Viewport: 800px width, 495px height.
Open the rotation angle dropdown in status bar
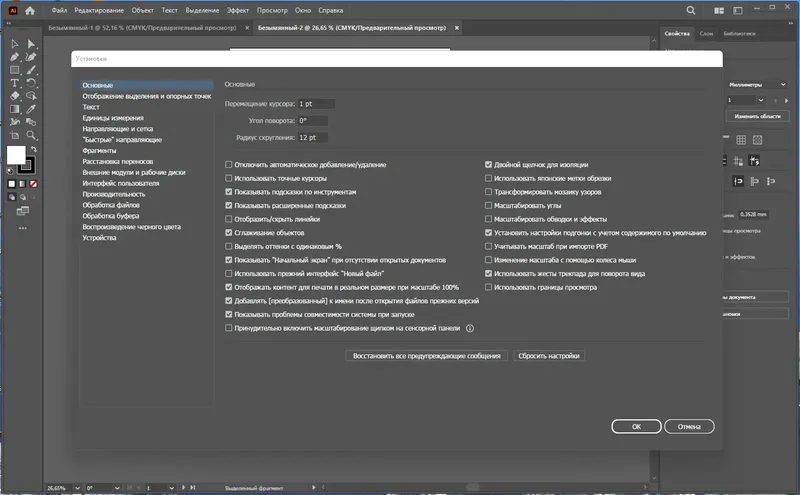(117, 488)
